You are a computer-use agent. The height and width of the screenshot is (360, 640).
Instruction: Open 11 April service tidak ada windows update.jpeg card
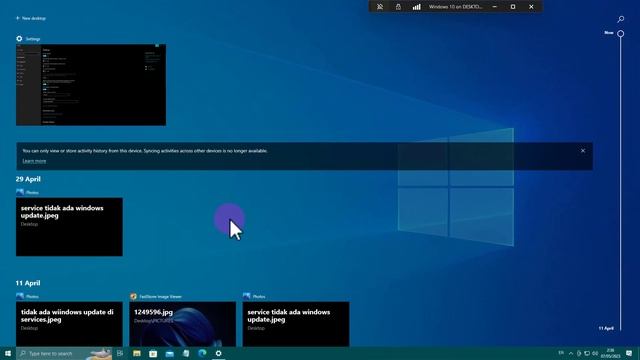(296, 324)
